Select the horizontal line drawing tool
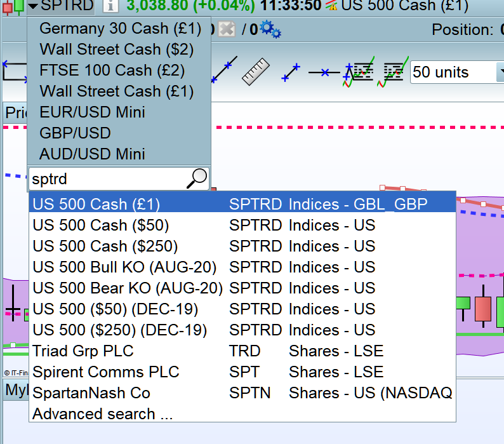504x444 pixels. coord(324,72)
